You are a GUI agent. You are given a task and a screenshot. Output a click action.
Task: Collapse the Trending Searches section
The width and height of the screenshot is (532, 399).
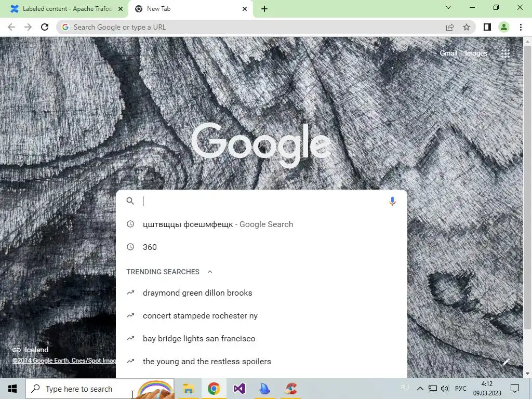tap(210, 272)
